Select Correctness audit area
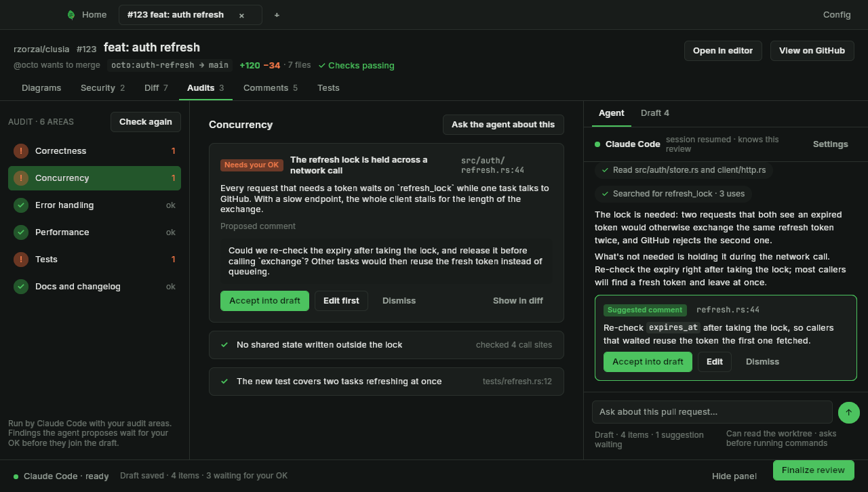Image resolution: width=868 pixels, height=492 pixels. (94, 151)
